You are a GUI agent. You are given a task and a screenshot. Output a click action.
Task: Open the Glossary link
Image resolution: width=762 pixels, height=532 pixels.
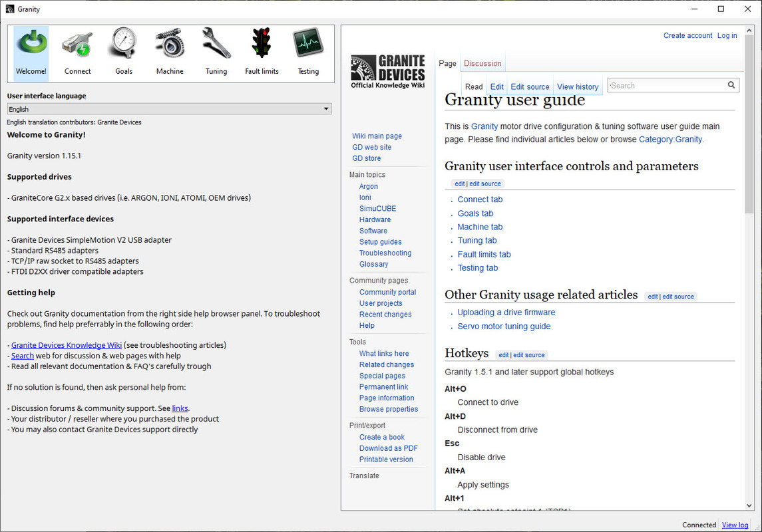coord(373,264)
